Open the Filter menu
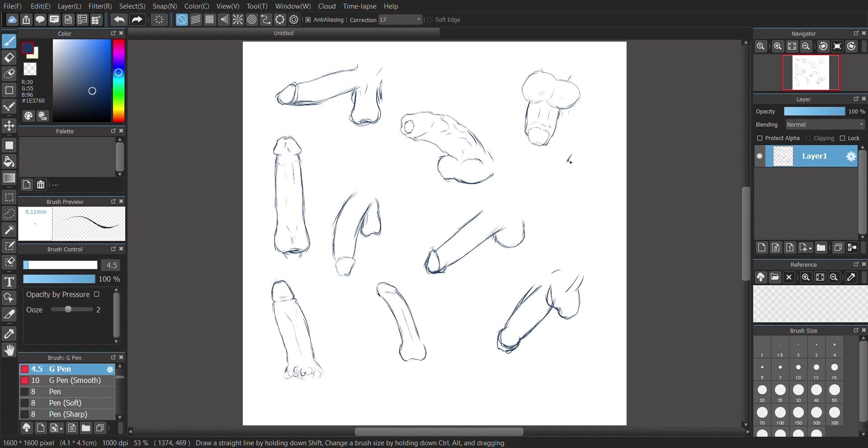The image size is (868, 448). coord(100,6)
